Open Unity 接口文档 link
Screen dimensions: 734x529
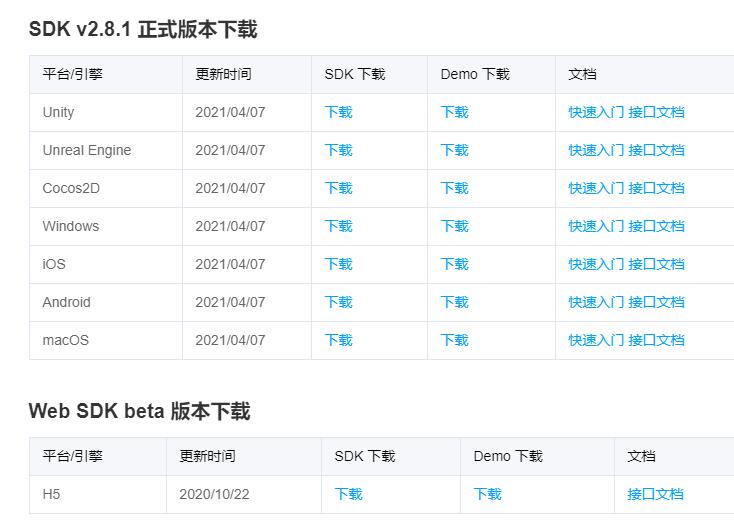[x=656, y=112]
